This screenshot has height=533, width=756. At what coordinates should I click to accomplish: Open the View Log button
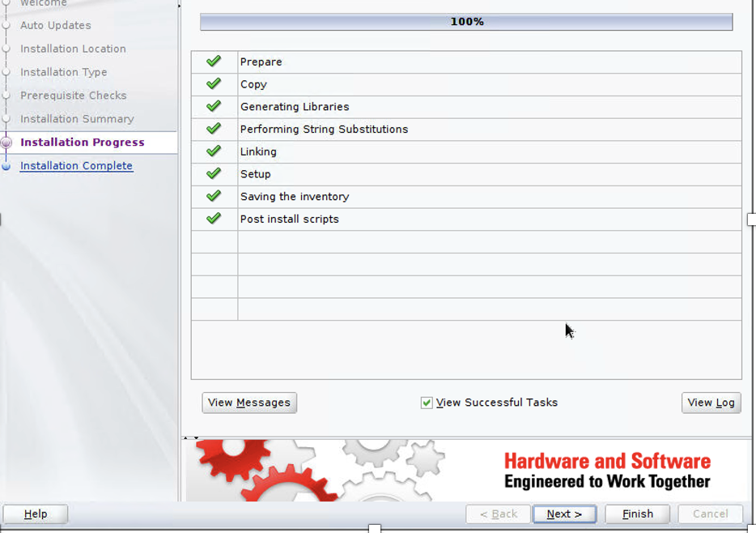click(x=711, y=403)
